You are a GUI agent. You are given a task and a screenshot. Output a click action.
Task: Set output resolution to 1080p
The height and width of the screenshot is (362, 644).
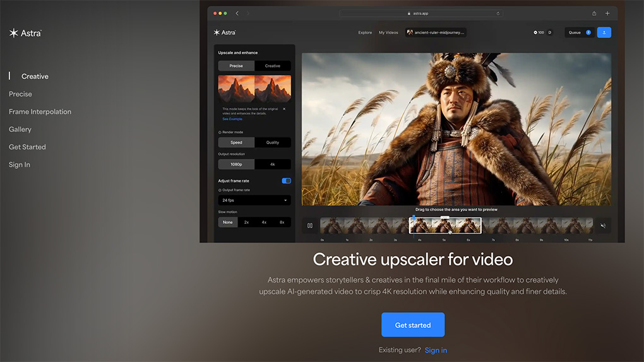click(236, 164)
